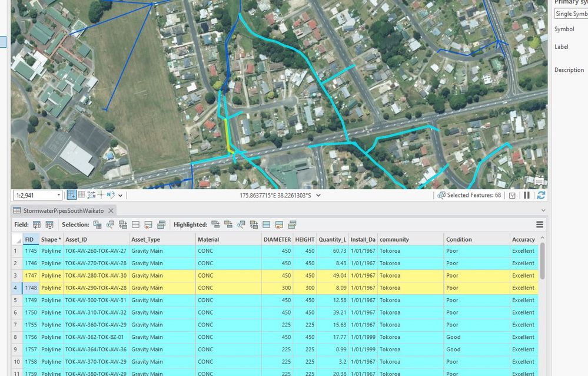This screenshot has width=588, height=376.
Task: Click the Quantity_L column header
Action: click(x=332, y=239)
